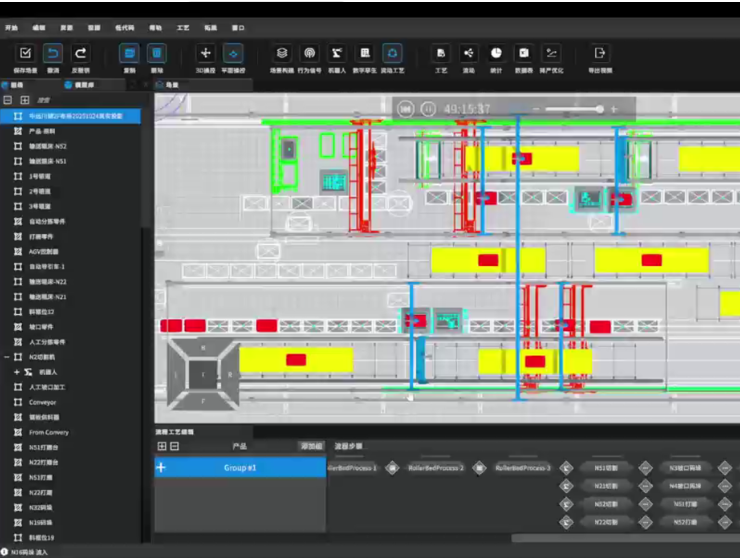
Task: Collapse all groups in process editor panel
Action: [175, 446]
